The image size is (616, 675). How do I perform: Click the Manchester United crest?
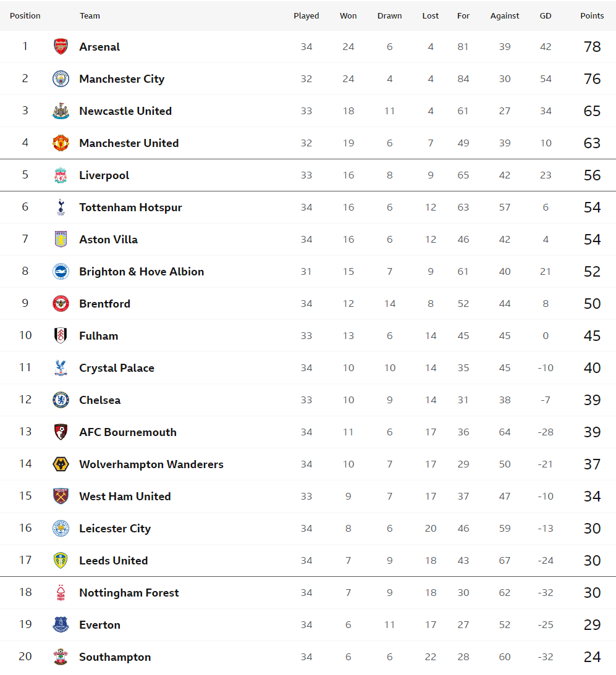coord(61,143)
